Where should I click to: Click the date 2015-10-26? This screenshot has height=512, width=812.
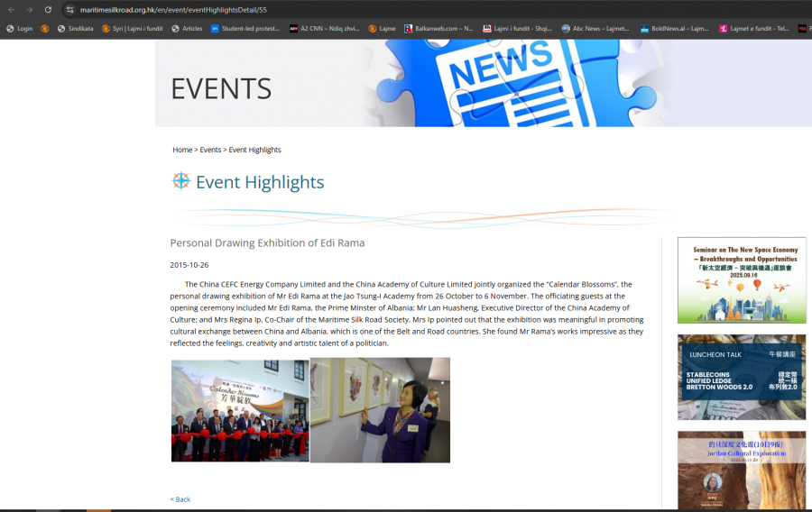coord(189,265)
